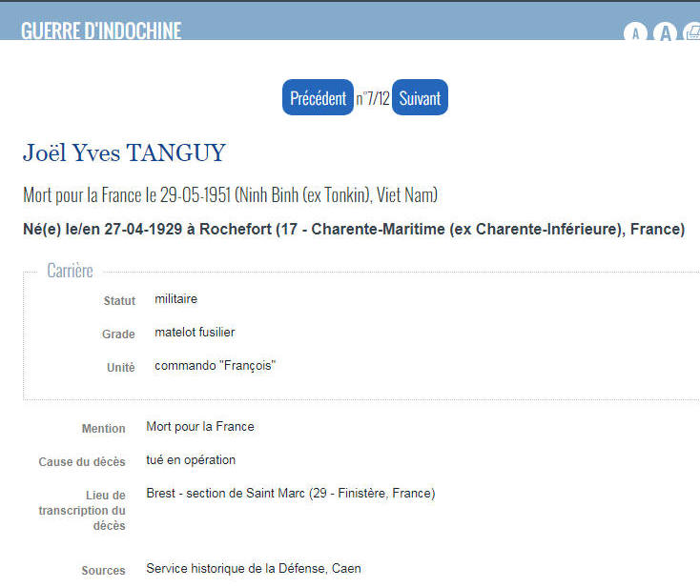This screenshot has height=588, width=700.
Task: Click the larger text size icon
Action: click(666, 33)
